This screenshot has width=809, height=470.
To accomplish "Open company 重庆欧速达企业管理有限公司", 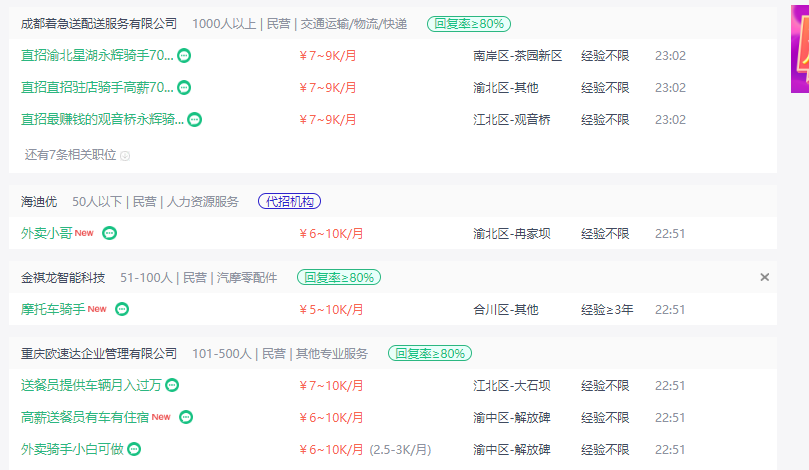I will click(x=98, y=353).
